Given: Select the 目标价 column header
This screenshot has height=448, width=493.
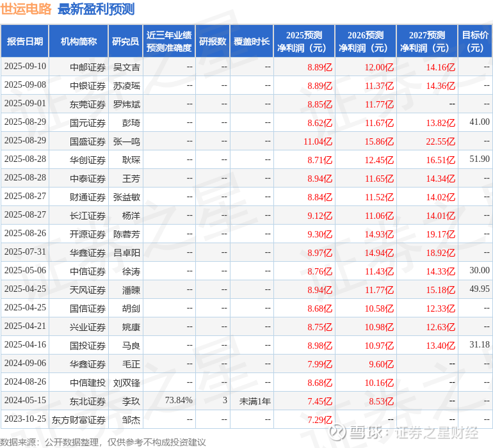Looking at the screenshot, I should [475, 42].
